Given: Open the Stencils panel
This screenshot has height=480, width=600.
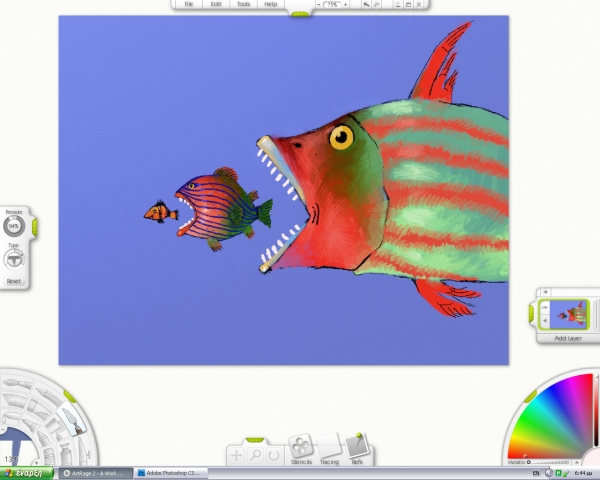Looking at the screenshot, I should [x=301, y=450].
